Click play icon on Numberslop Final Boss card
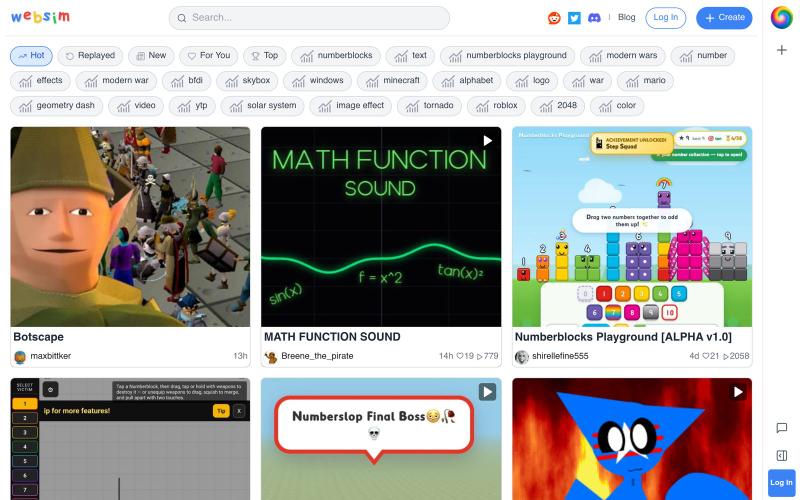This screenshot has width=800, height=500. [487, 392]
